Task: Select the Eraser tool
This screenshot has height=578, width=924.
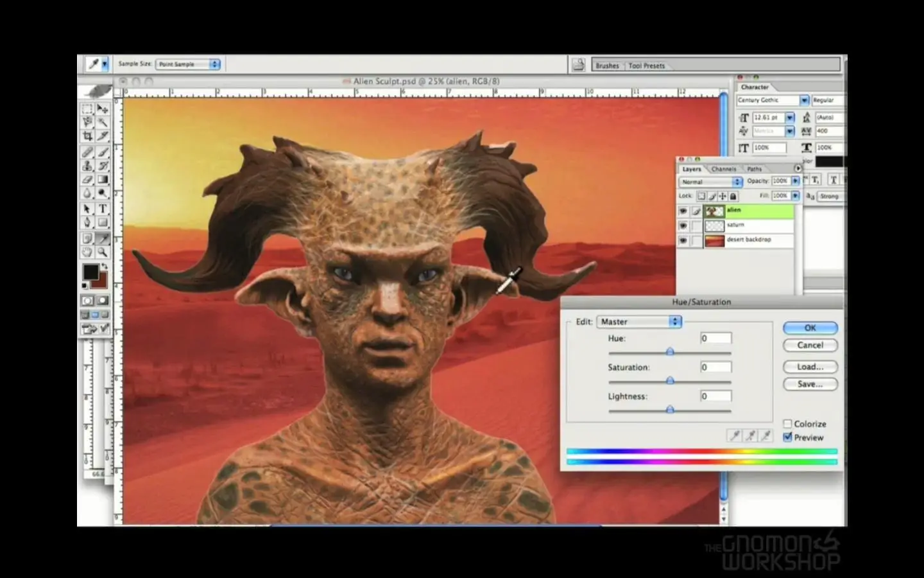Action: pos(87,179)
